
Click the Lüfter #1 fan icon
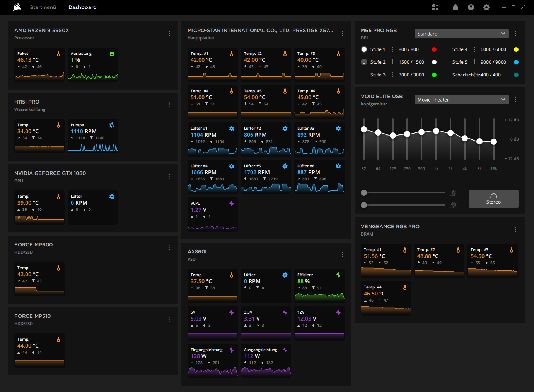[x=232, y=129]
